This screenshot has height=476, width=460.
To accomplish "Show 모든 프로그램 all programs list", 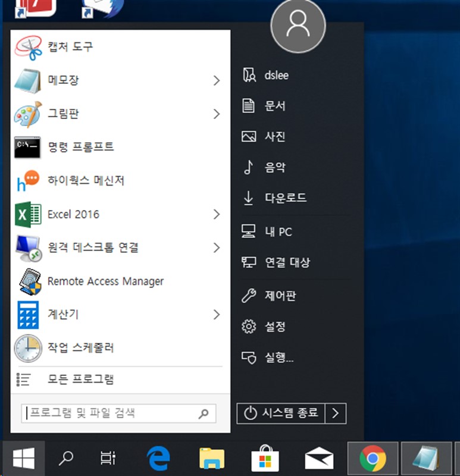I will pos(80,379).
